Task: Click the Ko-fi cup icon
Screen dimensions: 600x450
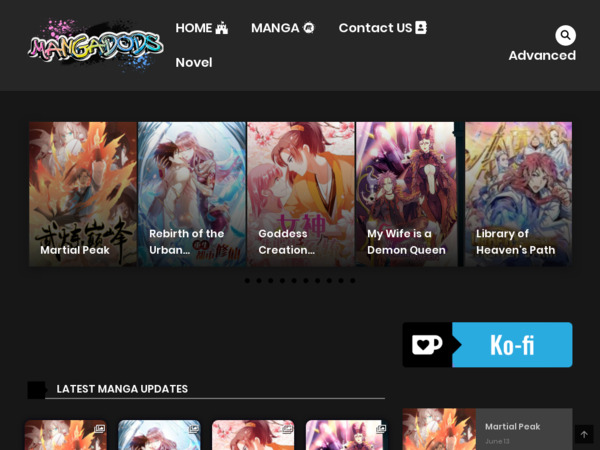Action: coord(427,344)
